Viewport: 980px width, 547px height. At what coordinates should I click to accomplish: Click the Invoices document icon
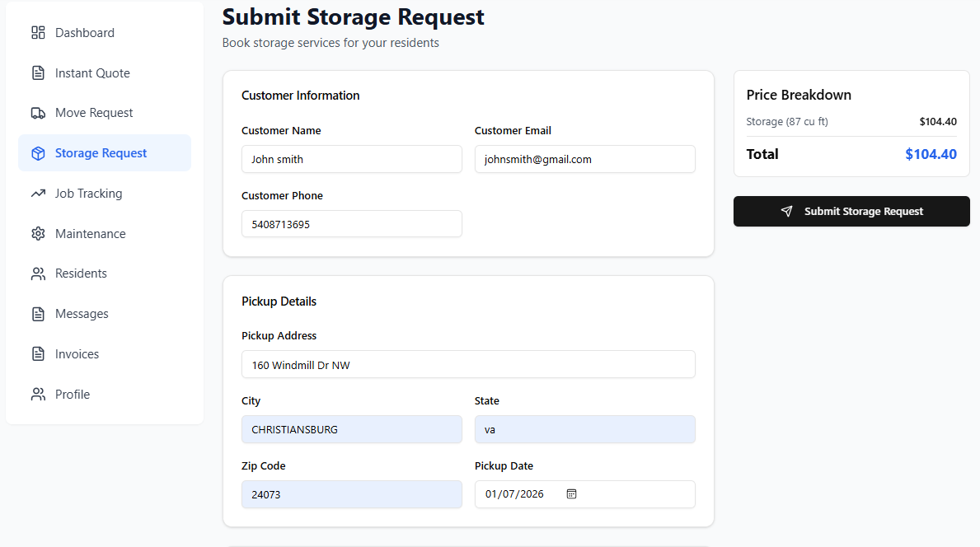38,353
